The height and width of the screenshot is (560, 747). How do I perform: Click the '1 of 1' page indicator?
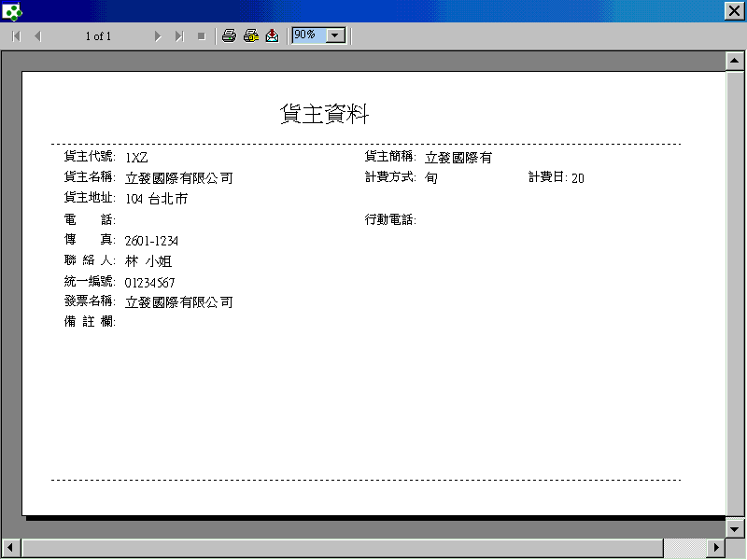[98, 36]
